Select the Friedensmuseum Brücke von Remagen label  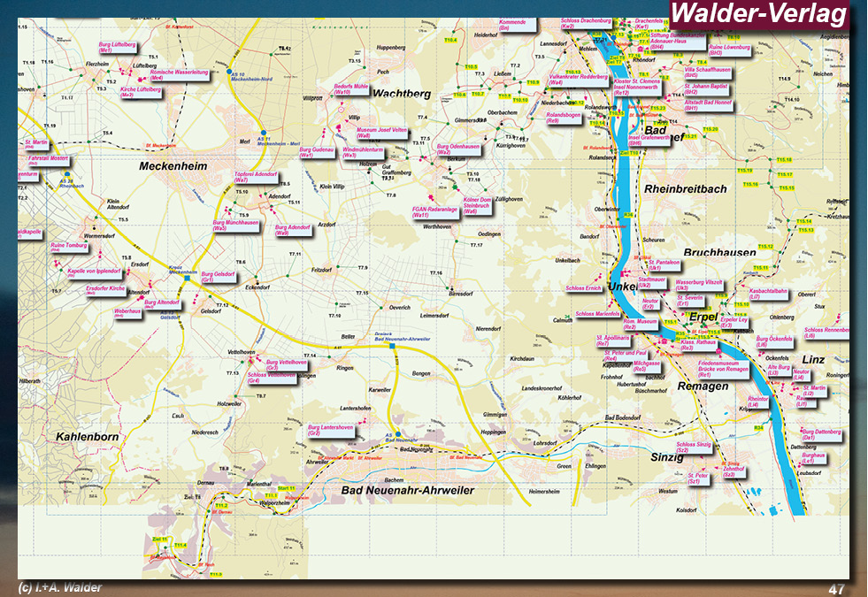tap(724, 365)
